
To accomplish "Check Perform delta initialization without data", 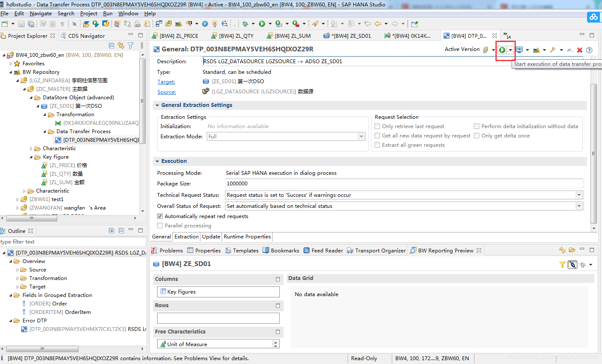I will coord(476,126).
